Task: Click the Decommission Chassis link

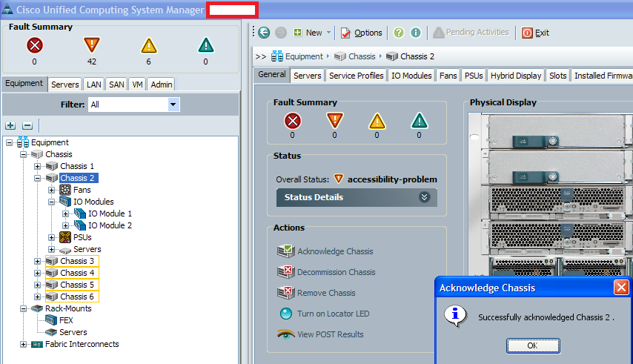Action: (x=337, y=272)
